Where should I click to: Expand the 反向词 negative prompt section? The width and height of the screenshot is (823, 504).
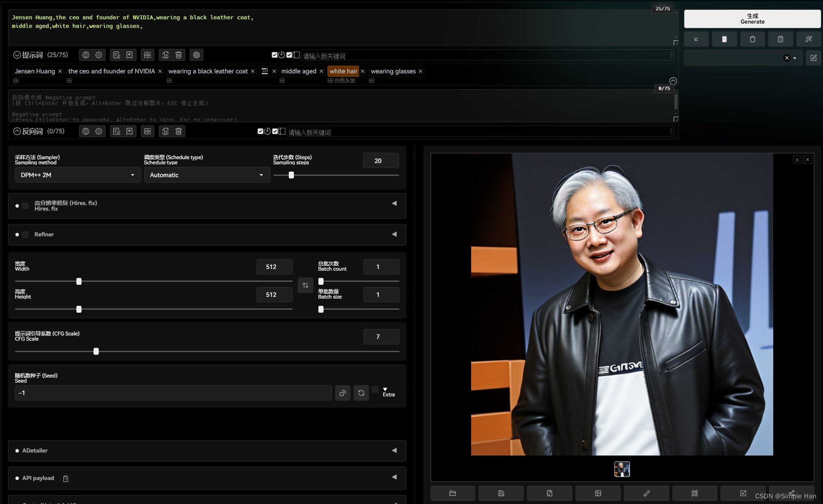tap(17, 131)
